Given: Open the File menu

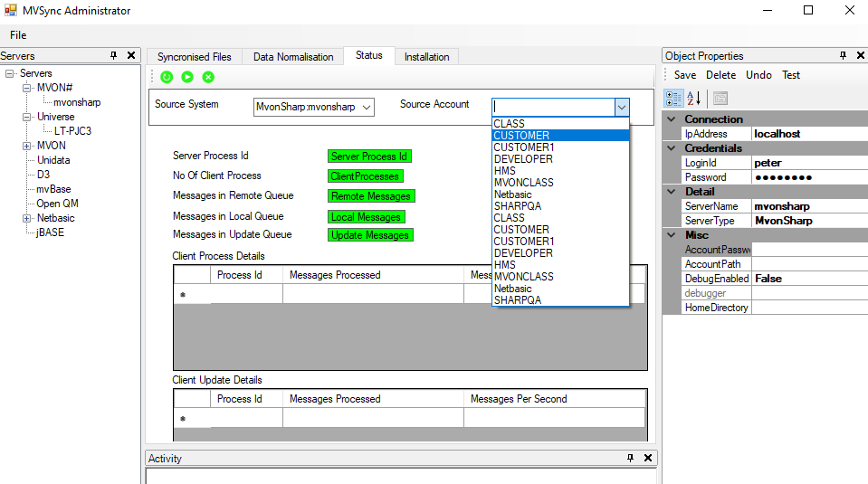Looking at the screenshot, I should click(18, 35).
